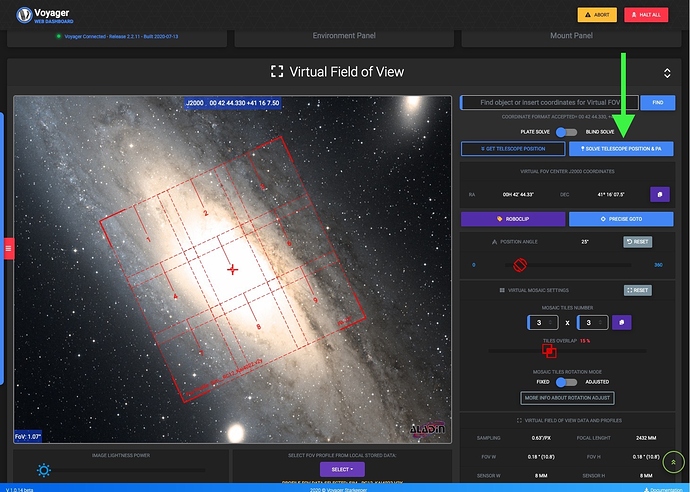Click the FIND button

657,103
